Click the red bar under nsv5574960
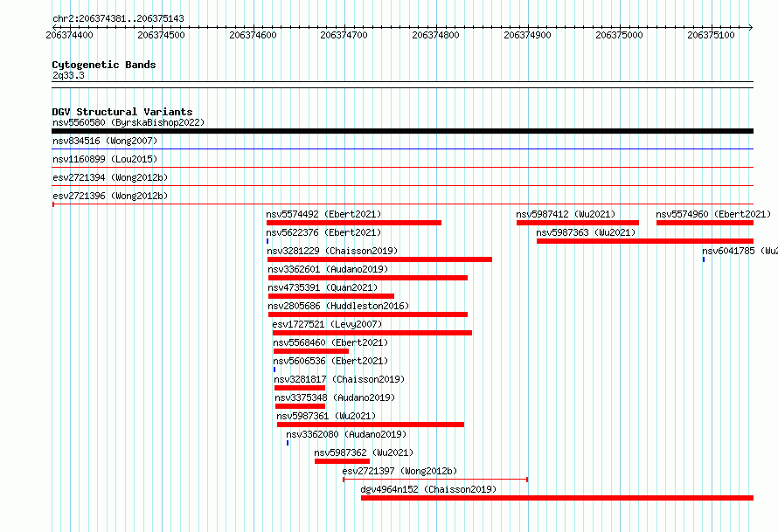The image size is (778, 532). 705,223
